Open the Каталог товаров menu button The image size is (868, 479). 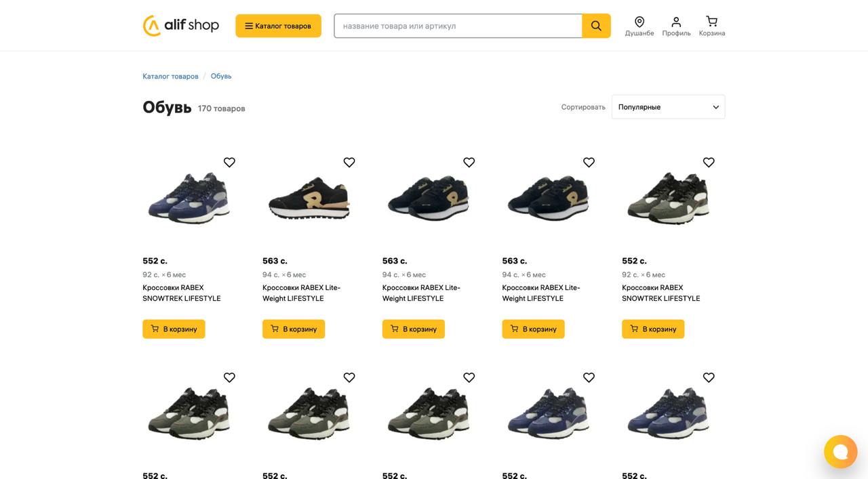tap(278, 26)
